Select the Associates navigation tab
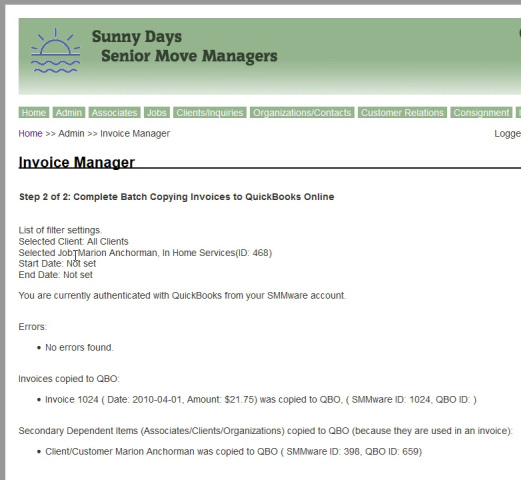This screenshot has width=521, height=480. (114, 113)
